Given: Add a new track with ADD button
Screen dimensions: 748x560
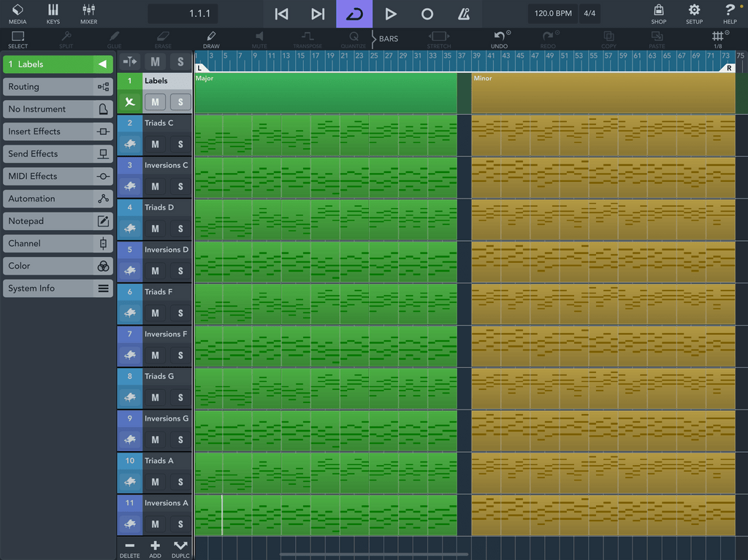Looking at the screenshot, I should click(155, 548).
